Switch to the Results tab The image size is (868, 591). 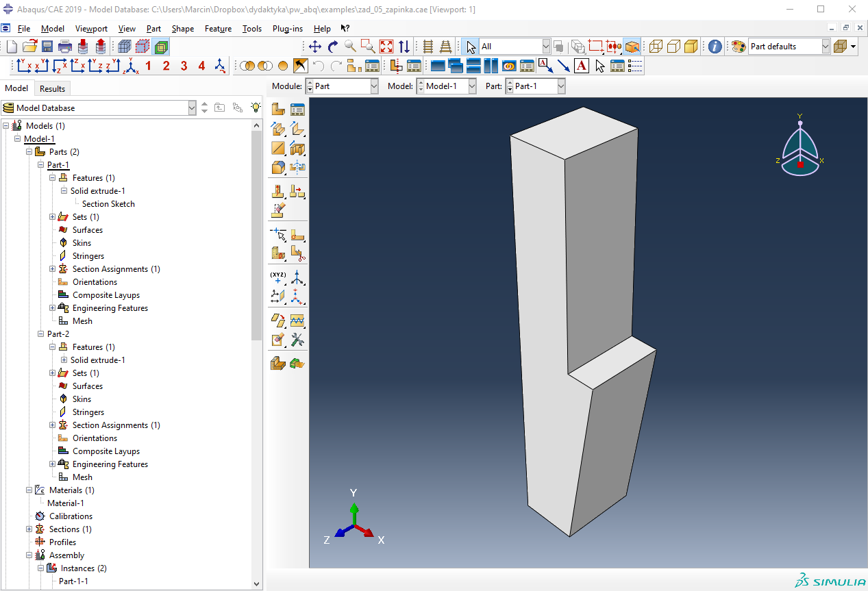coord(52,88)
